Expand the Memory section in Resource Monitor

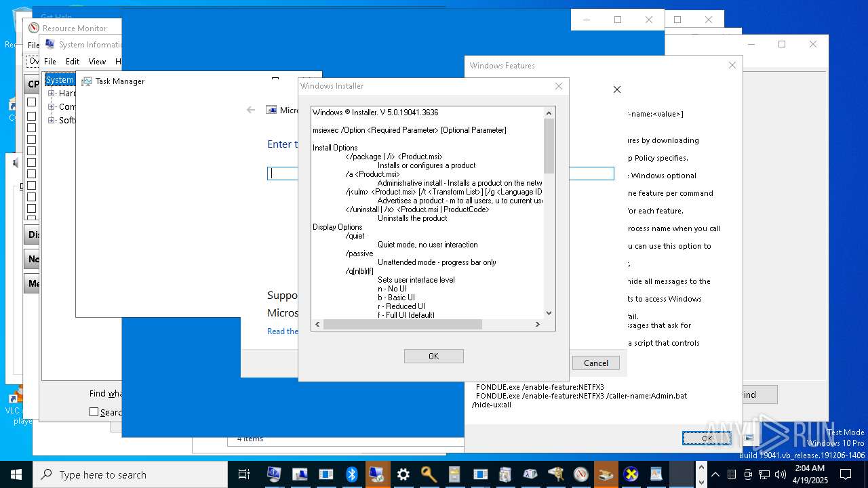point(33,283)
